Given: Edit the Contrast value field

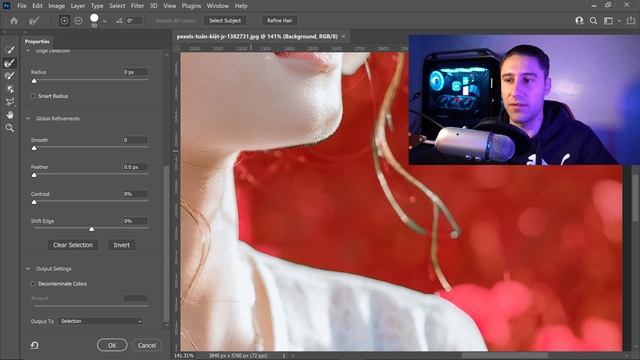Looking at the screenshot, I should coord(135,194).
